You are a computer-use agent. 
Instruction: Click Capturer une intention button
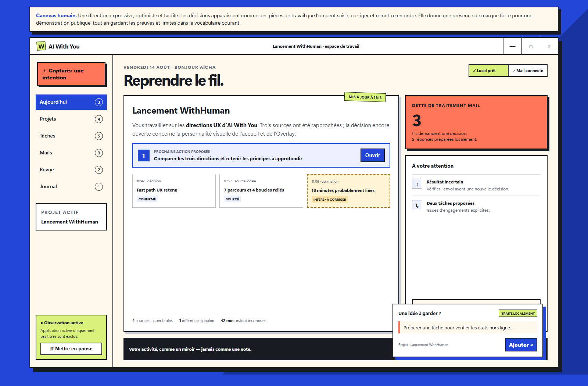point(71,74)
